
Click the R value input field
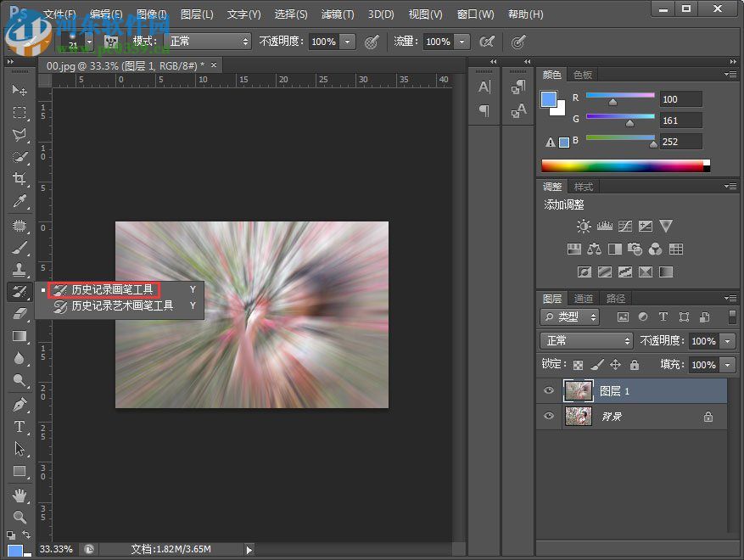pos(680,99)
